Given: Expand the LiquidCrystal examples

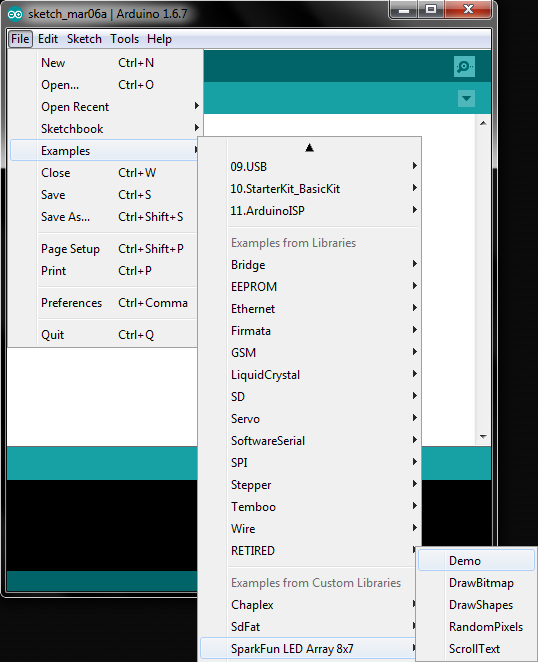Looking at the screenshot, I should 324,375.
